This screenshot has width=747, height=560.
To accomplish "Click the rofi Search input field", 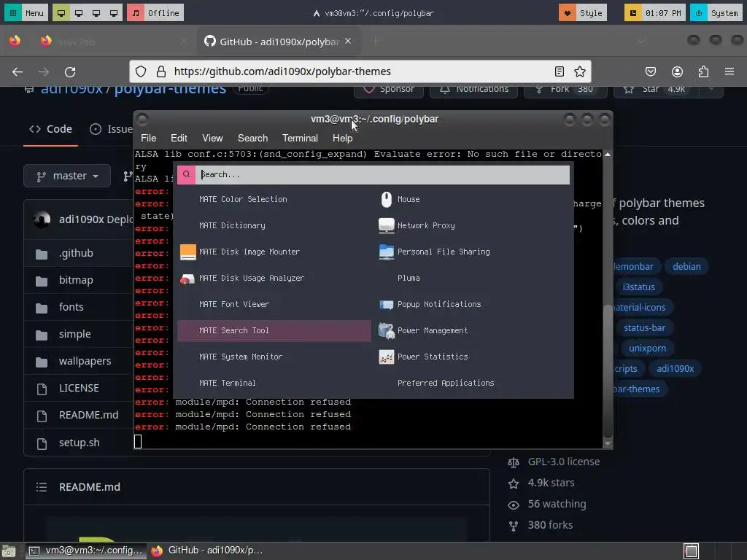I will click(382, 174).
